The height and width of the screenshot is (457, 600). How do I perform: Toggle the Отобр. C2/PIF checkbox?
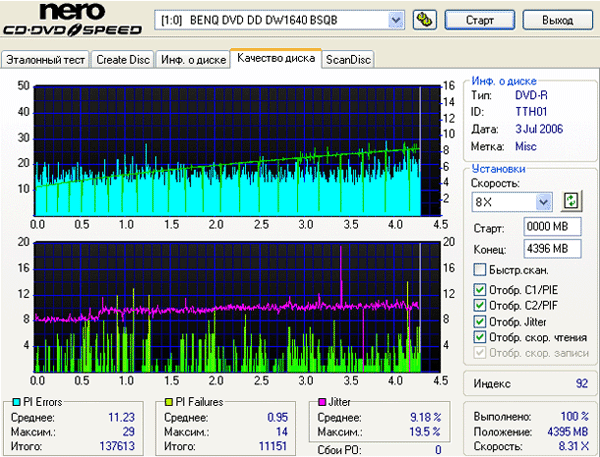(480, 306)
